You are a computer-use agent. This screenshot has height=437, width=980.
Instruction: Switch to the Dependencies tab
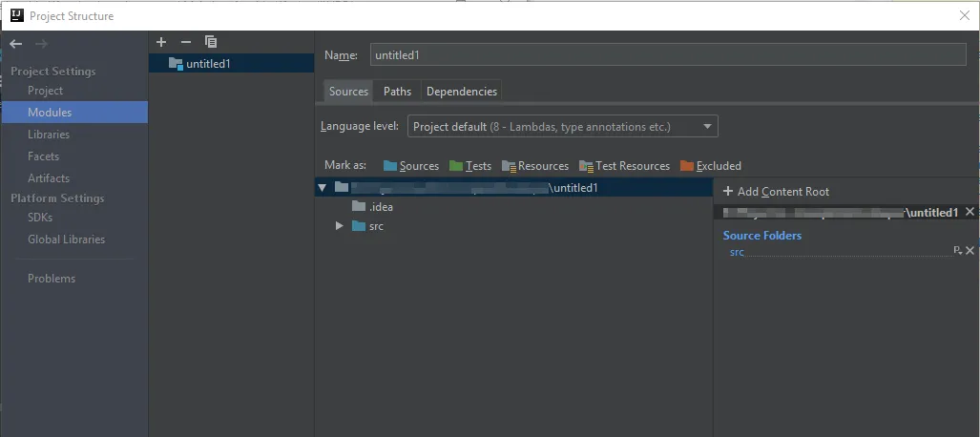tap(462, 92)
